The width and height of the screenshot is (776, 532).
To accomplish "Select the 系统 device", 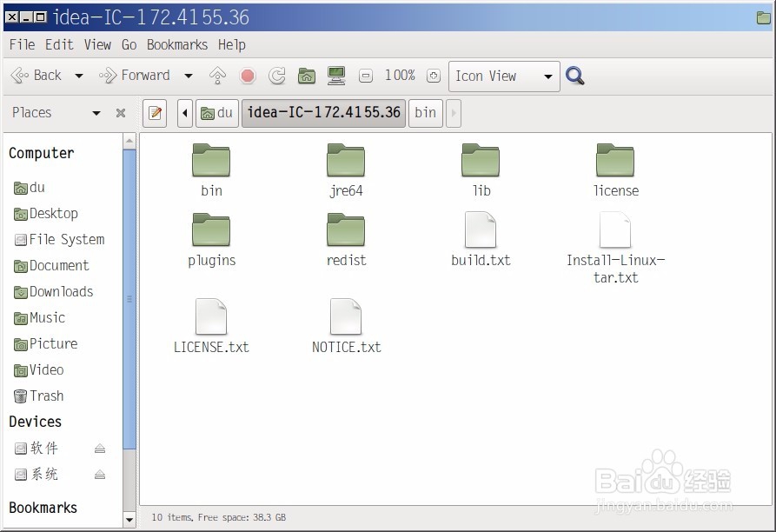I will click(x=36, y=475).
